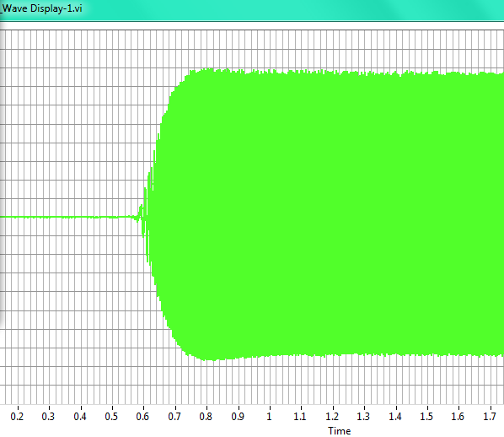This screenshot has height=437, width=504.
Task: Click the 1.7 time axis value
Action: (490, 417)
